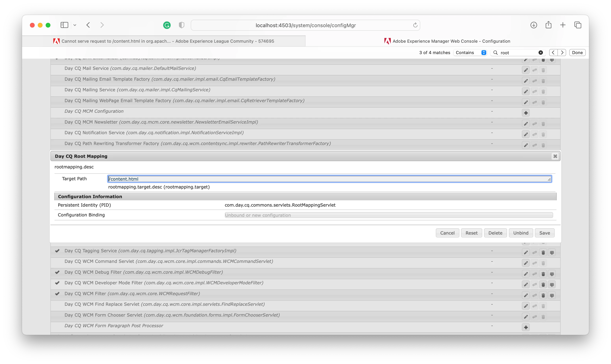Image resolution: width=611 pixels, height=364 pixels.
Task: Go to next find match
Action: [562, 53]
